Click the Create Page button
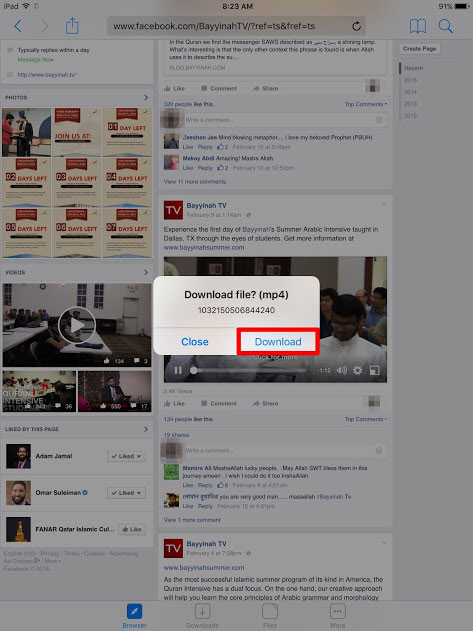 (x=419, y=48)
